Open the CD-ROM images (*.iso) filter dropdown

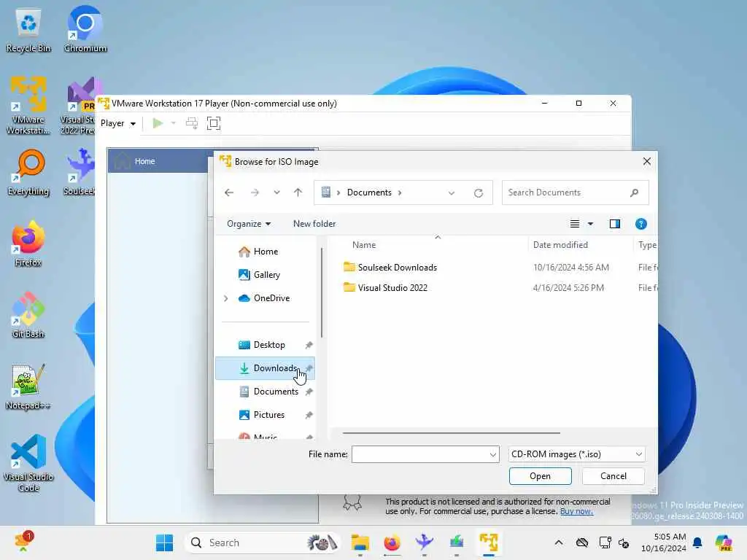576,454
